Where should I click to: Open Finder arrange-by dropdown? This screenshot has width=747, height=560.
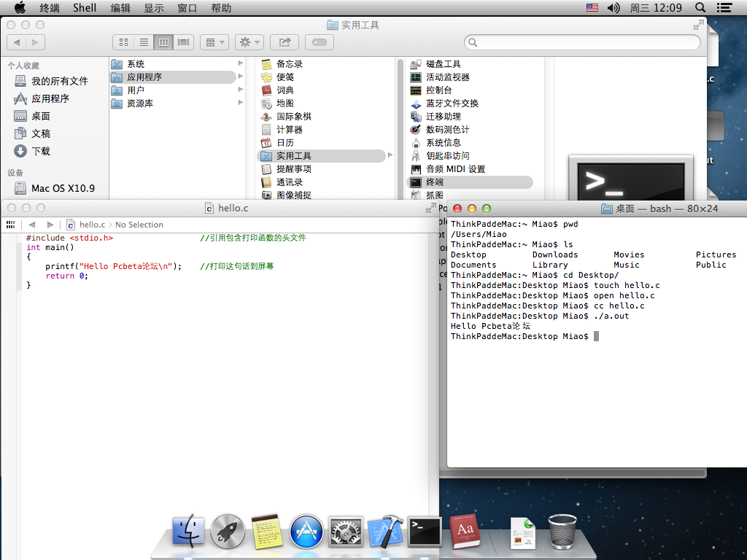(x=215, y=42)
